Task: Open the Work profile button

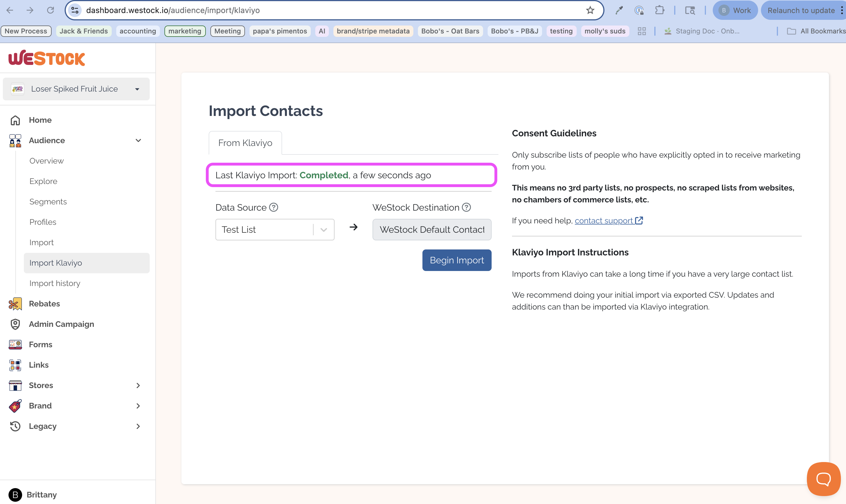Action: [735, 10]
